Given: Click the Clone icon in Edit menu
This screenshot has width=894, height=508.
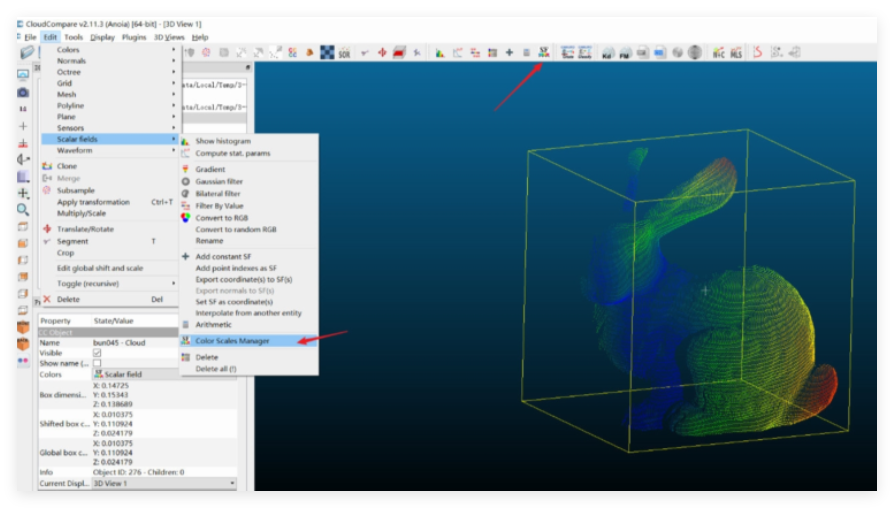Looking at the screenshot, I should click(x=47, y=166).
